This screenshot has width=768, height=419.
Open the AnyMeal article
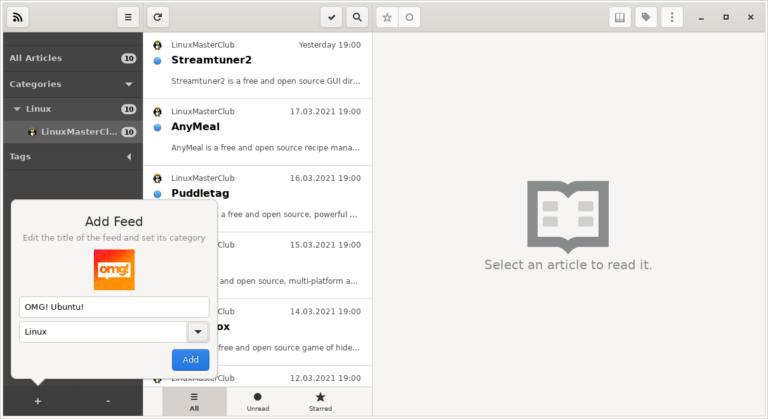click(x=258, y=132)
